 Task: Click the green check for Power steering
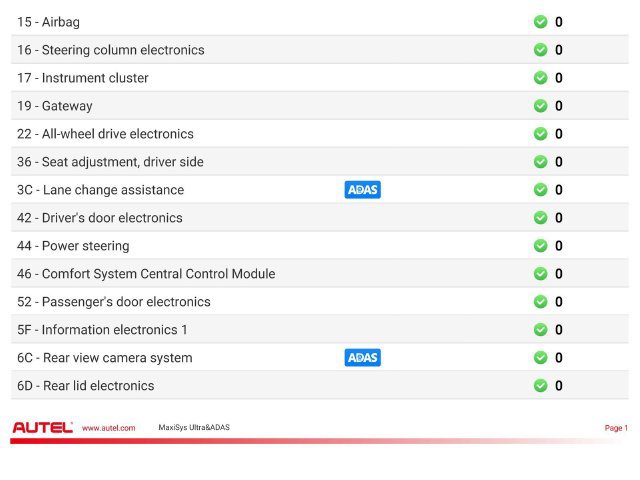point(540,245)
